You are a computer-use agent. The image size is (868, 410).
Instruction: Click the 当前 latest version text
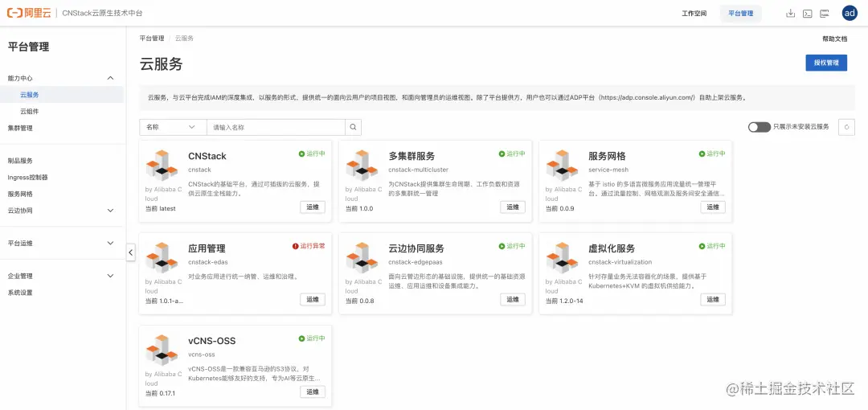click(x=161, y=209)
